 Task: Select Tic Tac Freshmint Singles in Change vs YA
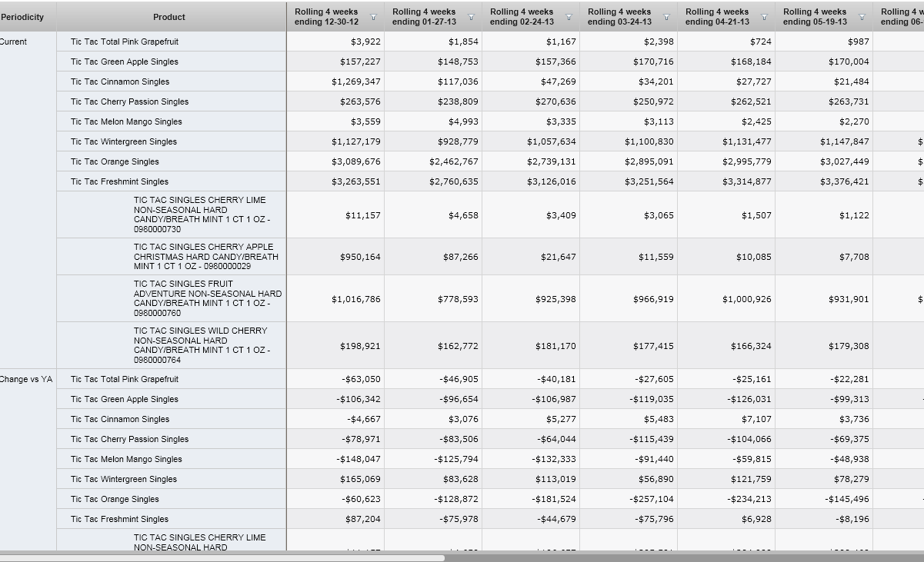tap(119, 519)
